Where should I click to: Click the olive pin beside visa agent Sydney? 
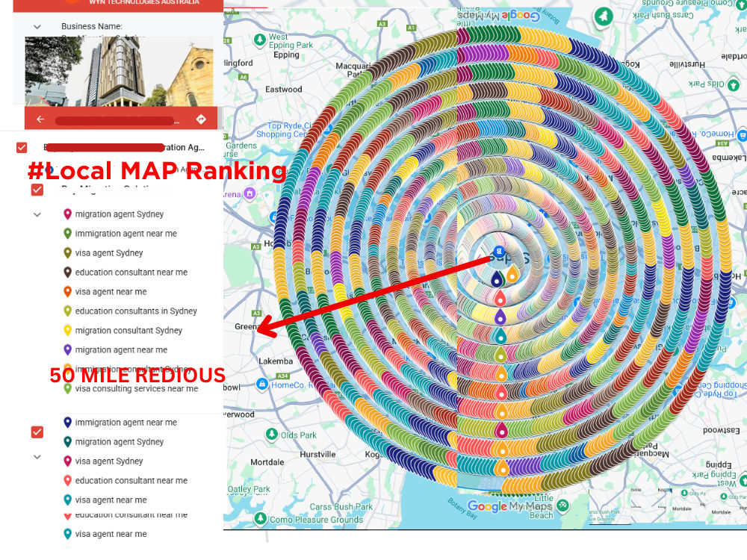(x=68, y=253)
